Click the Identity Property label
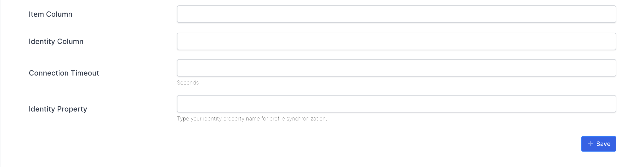Screen dimensions: 644x167 pos(58,109)
